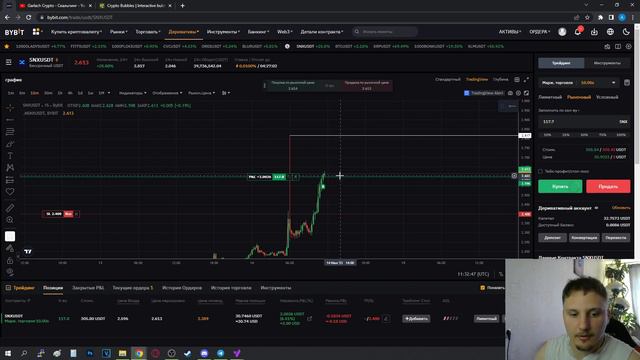This screenshot has height=360, width=640.
Task: Click order quantity input field
Action: point(584,122)
